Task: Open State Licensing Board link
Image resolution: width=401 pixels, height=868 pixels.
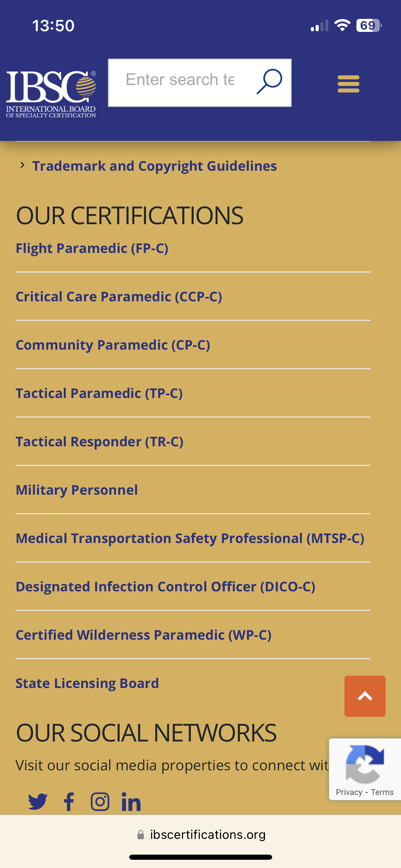Action: point(87,683)
